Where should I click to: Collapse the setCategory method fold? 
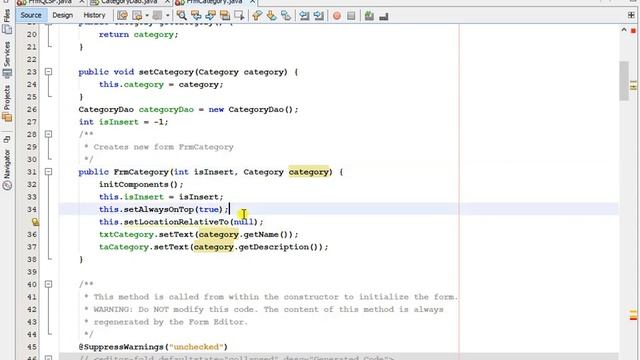[x=48, y=72]
